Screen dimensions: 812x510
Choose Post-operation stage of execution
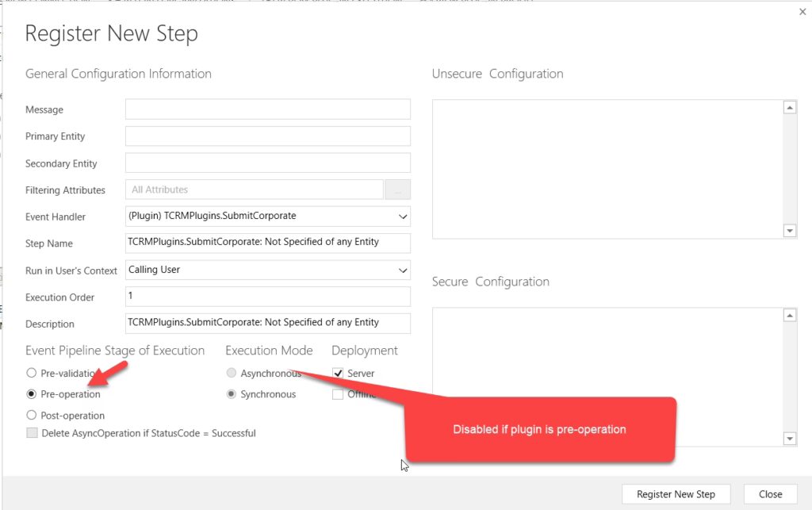tap(32, 415)
